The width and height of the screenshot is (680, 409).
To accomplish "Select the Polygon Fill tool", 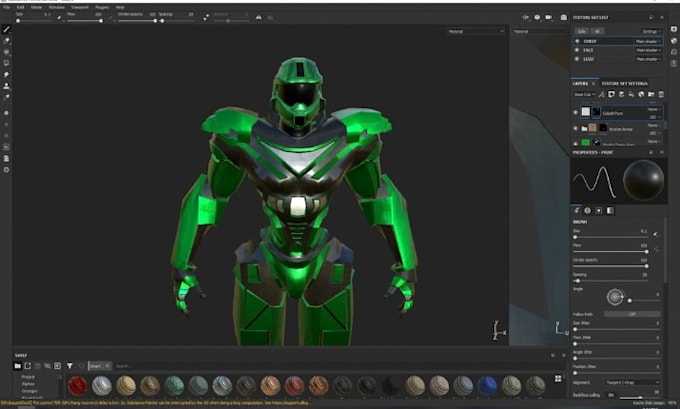I will point(7,63).
